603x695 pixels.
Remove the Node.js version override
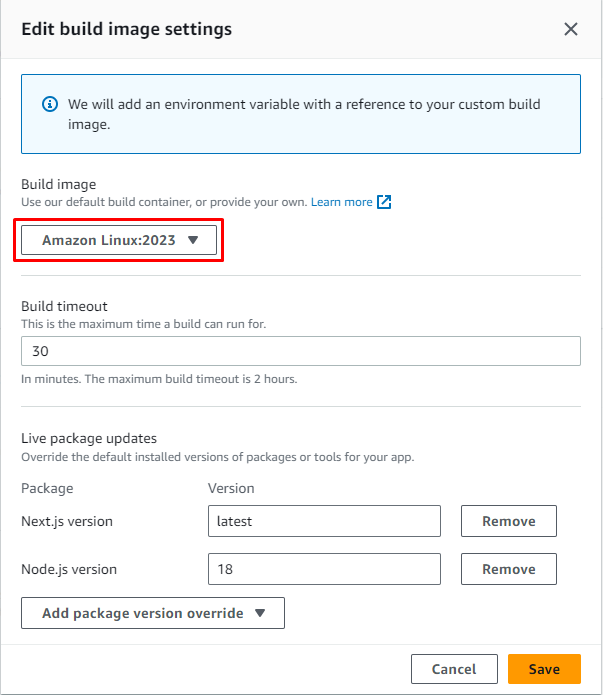pyautogui.click(x=508, y=569)
